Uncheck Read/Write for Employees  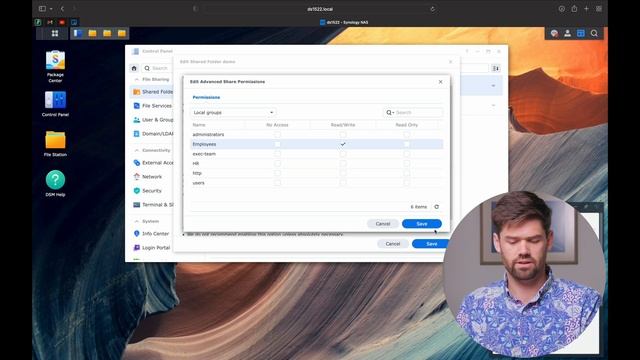[343, 144]
